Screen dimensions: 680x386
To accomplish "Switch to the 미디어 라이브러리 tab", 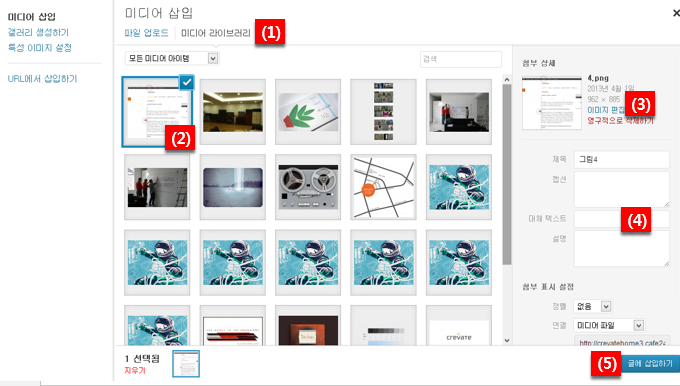I will (x=216, y=33).
